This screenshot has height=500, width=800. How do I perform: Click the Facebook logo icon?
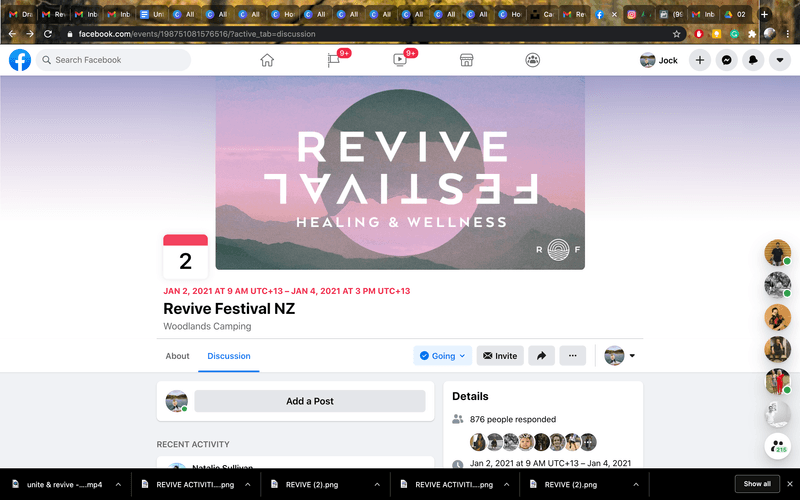pos(20,60)
